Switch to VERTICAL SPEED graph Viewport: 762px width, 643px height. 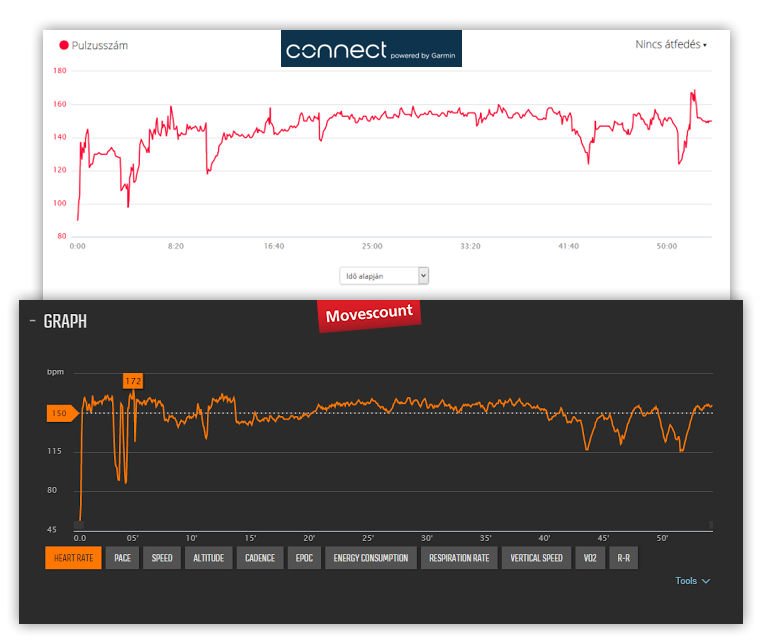536,558
